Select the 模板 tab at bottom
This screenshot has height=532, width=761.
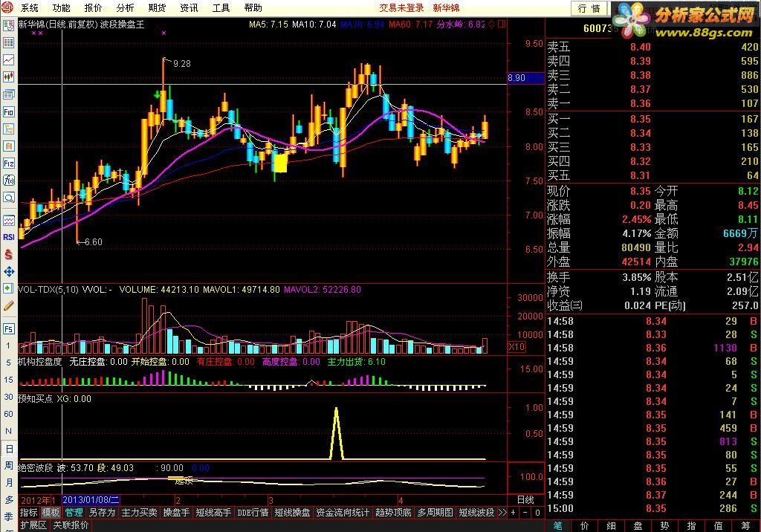(51, 513)
